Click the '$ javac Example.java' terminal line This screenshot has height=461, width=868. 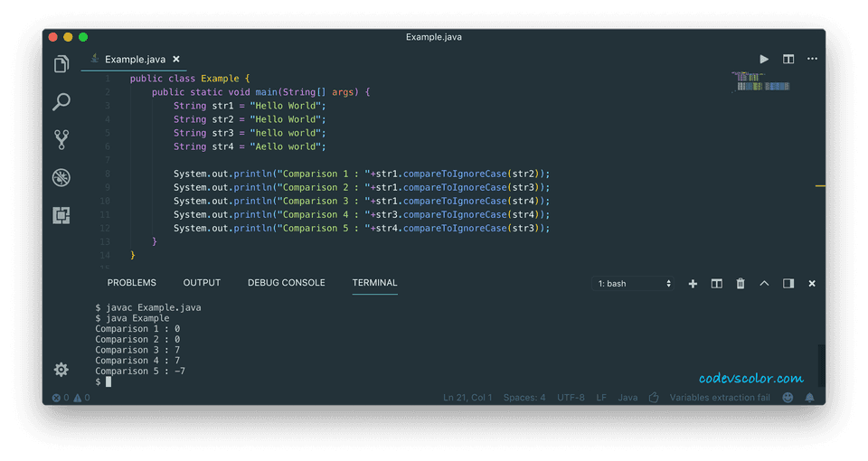coord(147,307)
